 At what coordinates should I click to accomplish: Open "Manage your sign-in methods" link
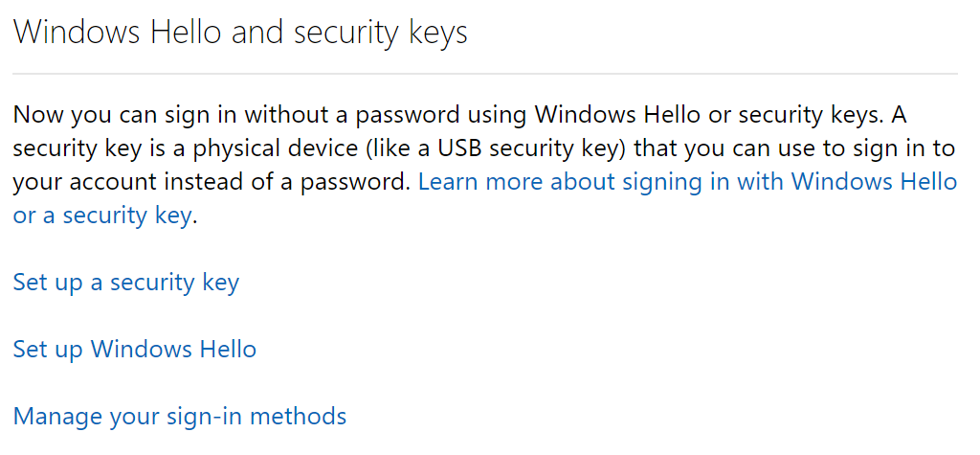(x=179, y=417)
